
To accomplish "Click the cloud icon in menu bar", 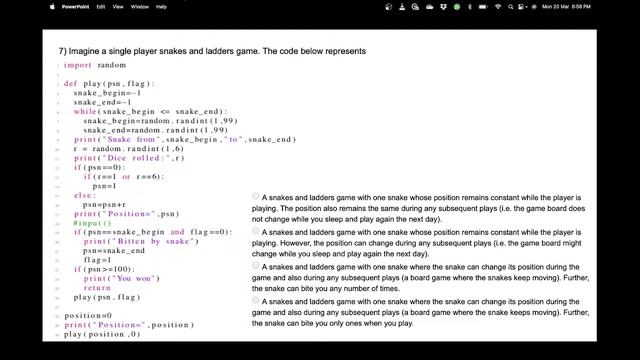I will tap(429, 7).
